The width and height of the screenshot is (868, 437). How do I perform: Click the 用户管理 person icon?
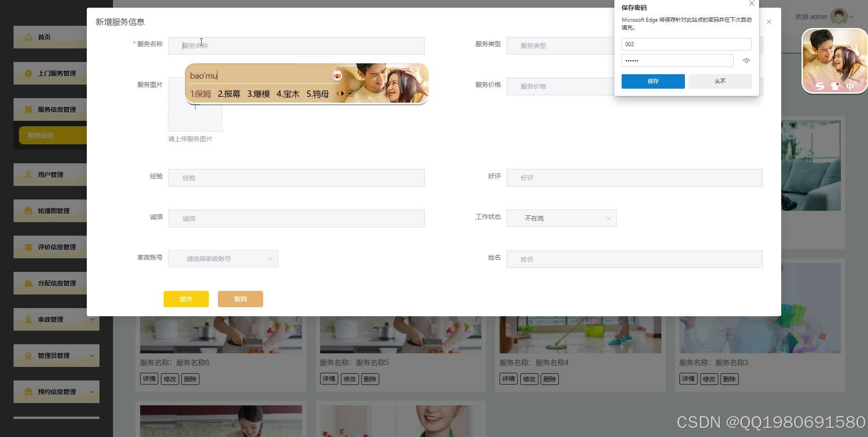point(28,175)
